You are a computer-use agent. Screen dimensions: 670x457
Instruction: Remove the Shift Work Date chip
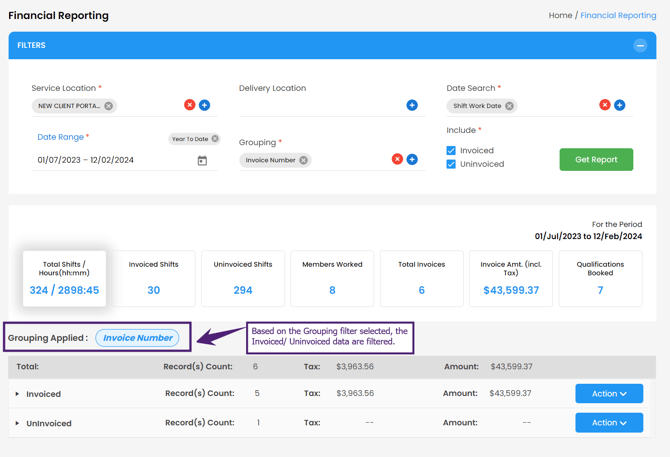[x=509, y=106]
